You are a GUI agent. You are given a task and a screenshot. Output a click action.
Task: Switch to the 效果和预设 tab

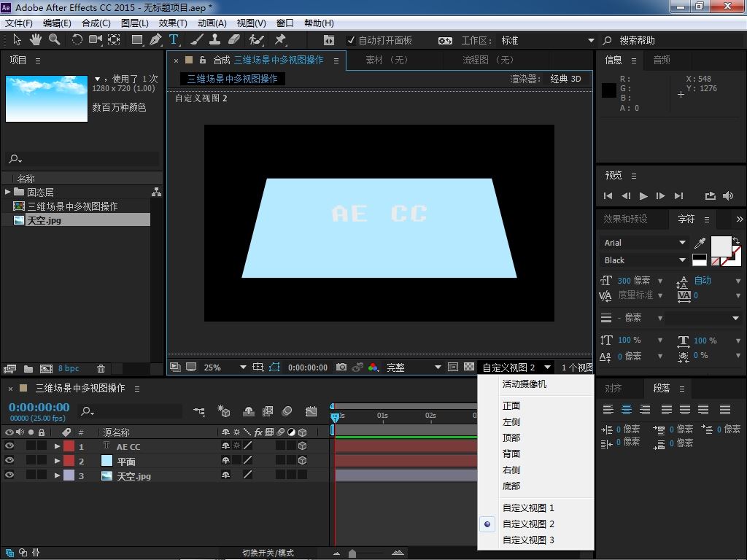(x=625, y=219)
